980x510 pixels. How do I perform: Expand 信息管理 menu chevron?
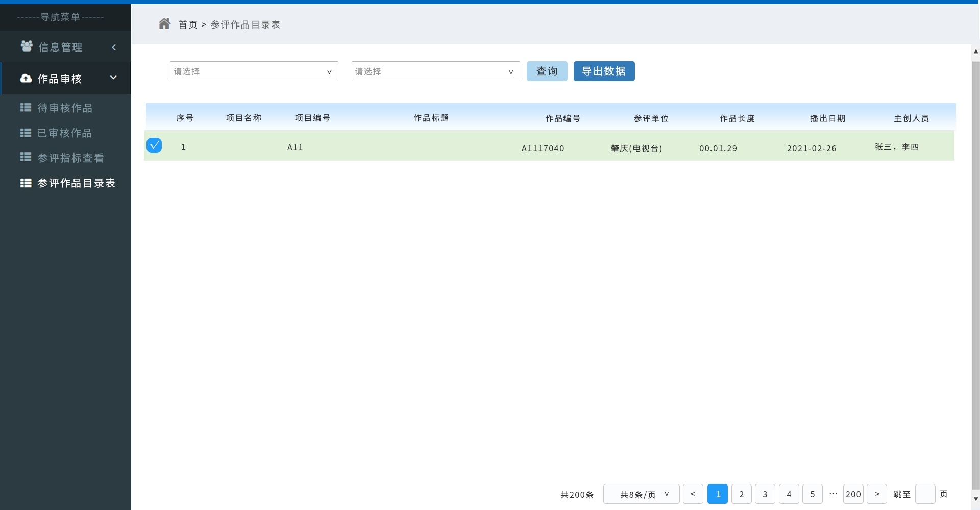[114, 47]
